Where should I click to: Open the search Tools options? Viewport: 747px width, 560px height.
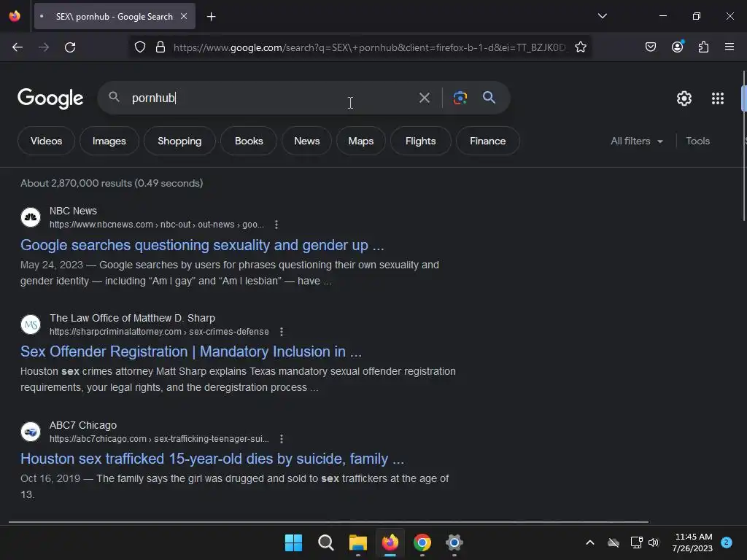click(x=697, y=141)
